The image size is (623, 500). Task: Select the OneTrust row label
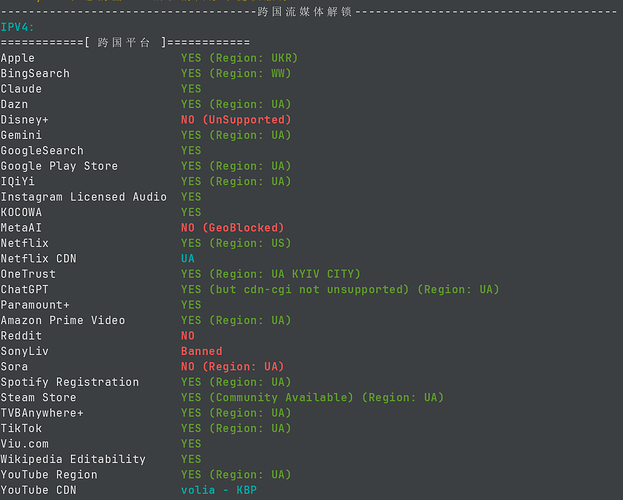pos(28,274)
